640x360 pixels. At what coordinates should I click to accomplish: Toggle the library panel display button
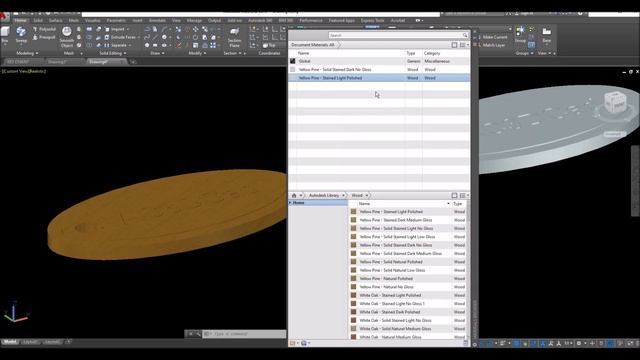(x=454, y=196)
